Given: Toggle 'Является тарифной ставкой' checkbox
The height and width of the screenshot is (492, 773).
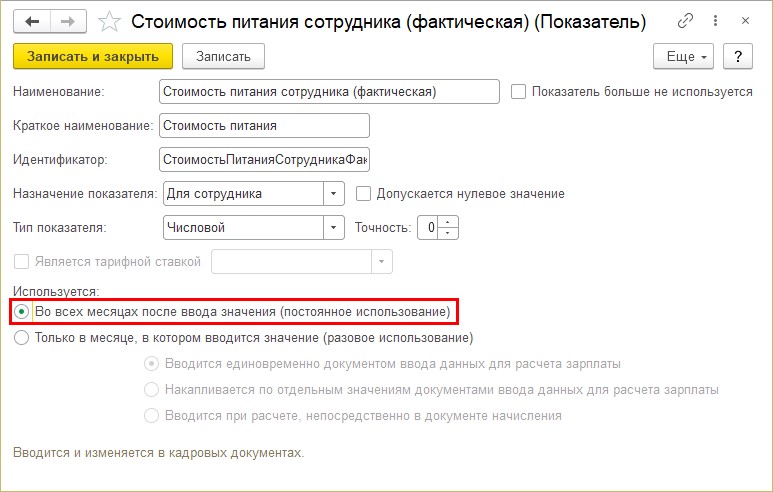Looking at the screenshot, I should click(21, 261).
